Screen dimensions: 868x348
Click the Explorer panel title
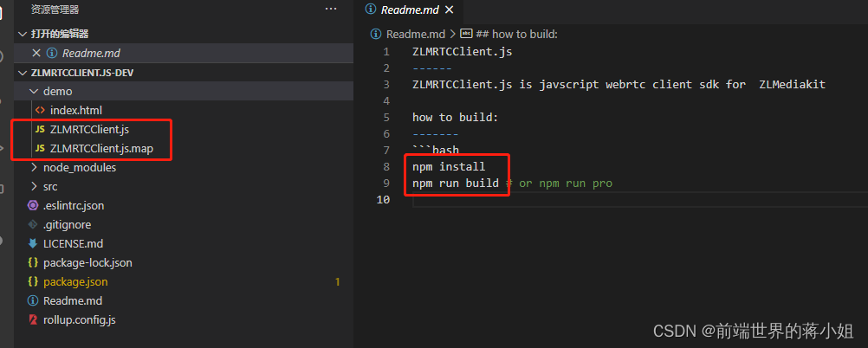(55, 10)
